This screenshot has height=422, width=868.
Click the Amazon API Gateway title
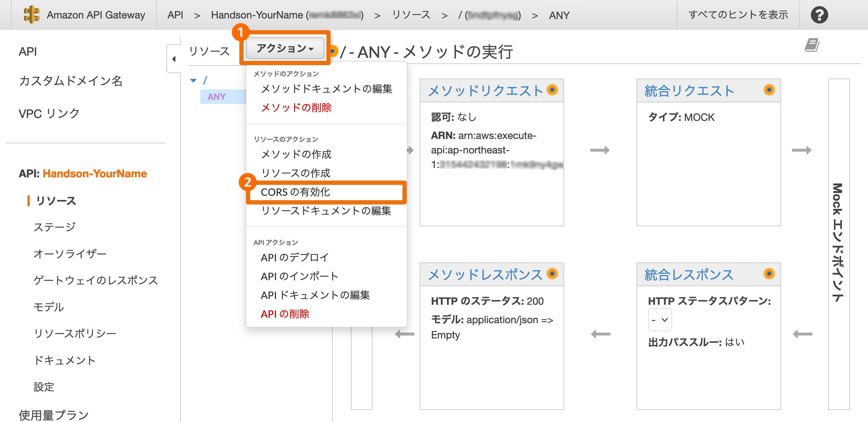96,15
